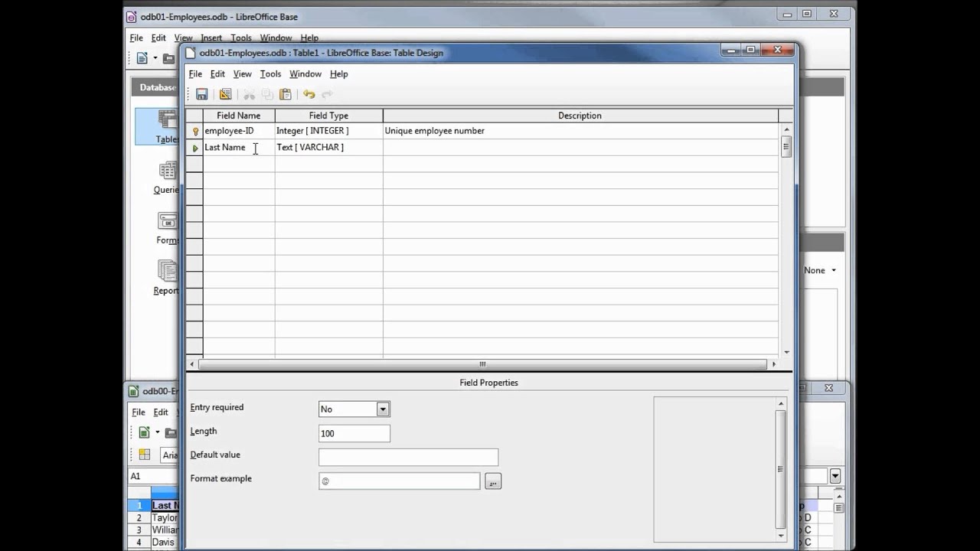Click the primary key icon beside employee-ID
Viewport: 980px width, 551px height.
195,131
